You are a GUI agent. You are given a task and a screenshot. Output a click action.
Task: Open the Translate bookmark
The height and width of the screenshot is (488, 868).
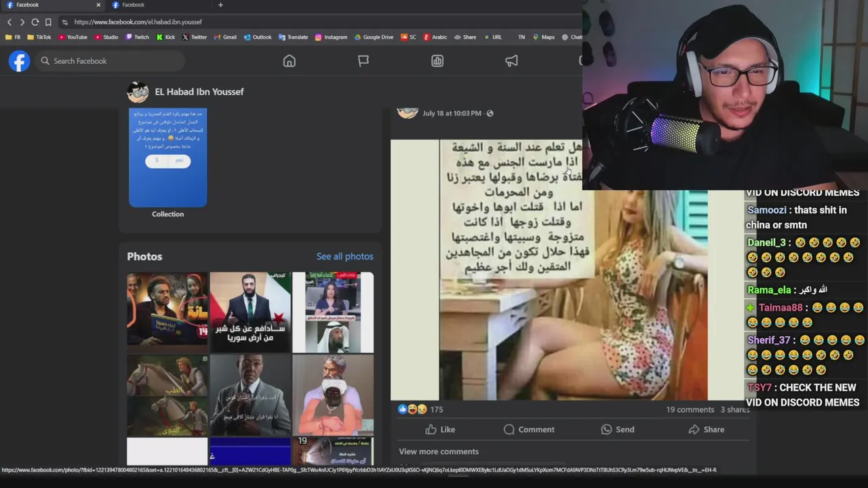click(293, 37)
